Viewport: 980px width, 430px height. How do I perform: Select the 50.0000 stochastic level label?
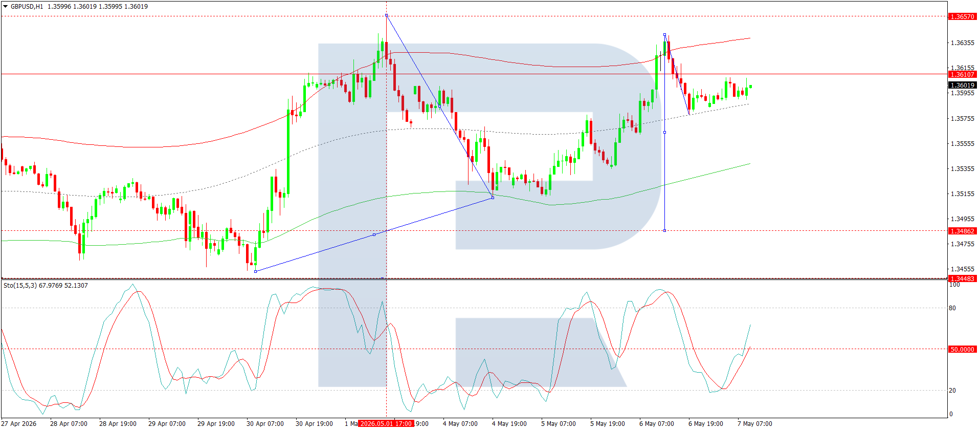tap(962, 350)
